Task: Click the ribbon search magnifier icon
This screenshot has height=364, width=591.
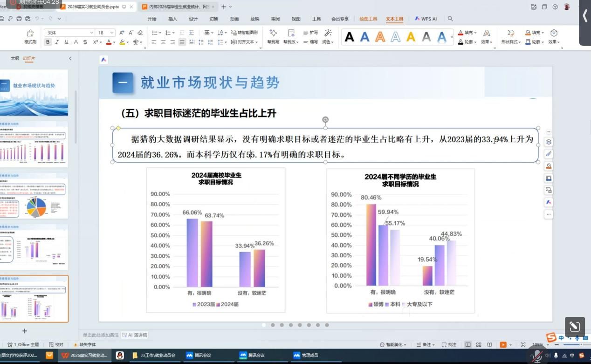Action: [x=450, y=19]
